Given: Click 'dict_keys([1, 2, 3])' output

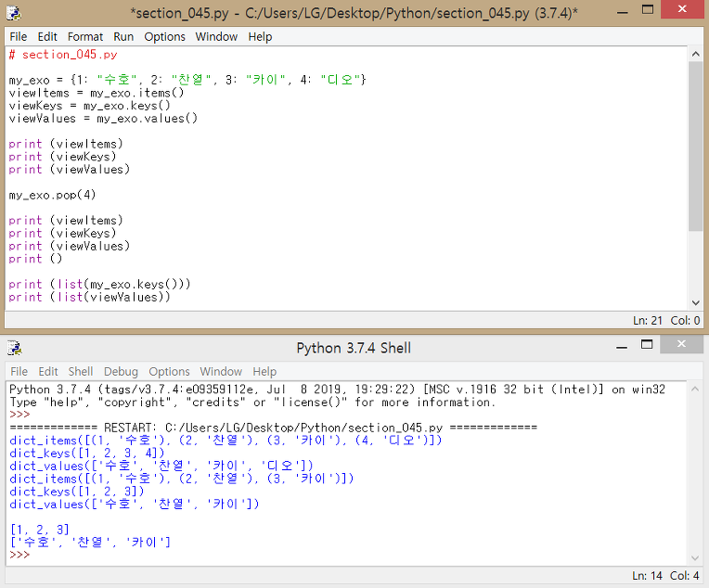Looking at the screenshot, I should 77,492.
